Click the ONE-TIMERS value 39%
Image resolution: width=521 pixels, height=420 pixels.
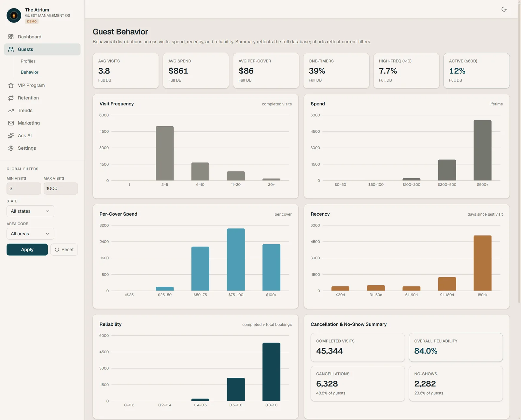point(317,71)
